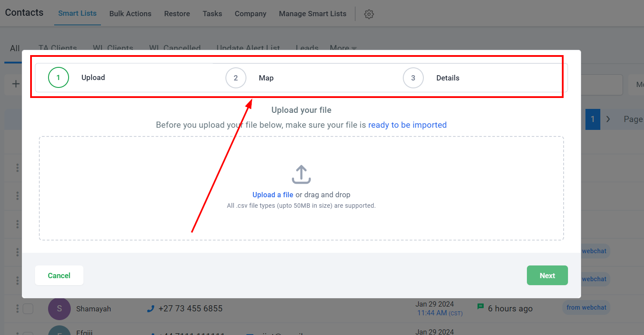Click Shamayah's purple S avatar
Image resolution: width=644 pixels, height=335 pixels.
pos(59,309)
